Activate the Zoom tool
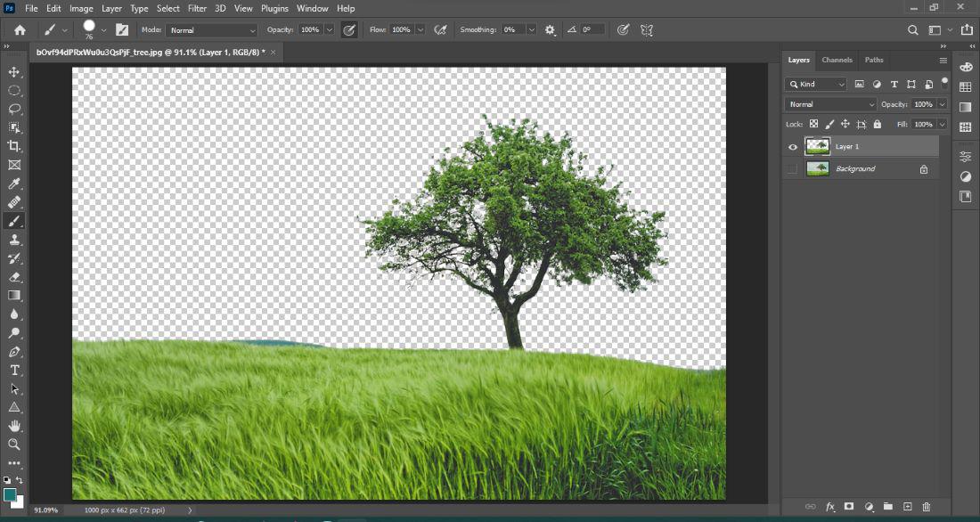Screen dimensions: 980x522 click(x=14, y=444)
